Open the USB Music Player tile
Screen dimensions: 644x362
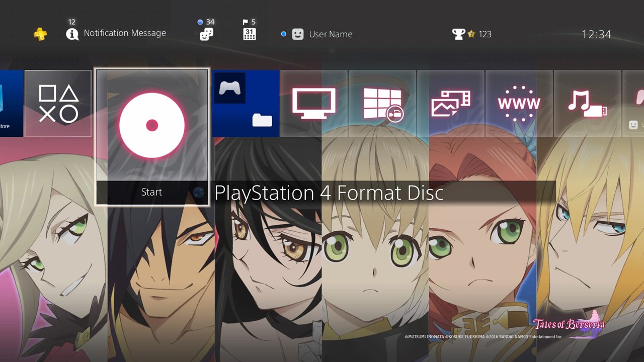587,104
